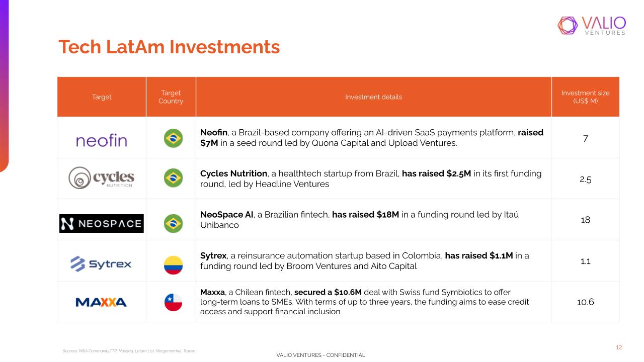Viewport: 644px width, 362px height.
Task: Click the 'Investment size (US$ M)' header
Action: pyautogui.click(x=586, y=97)
